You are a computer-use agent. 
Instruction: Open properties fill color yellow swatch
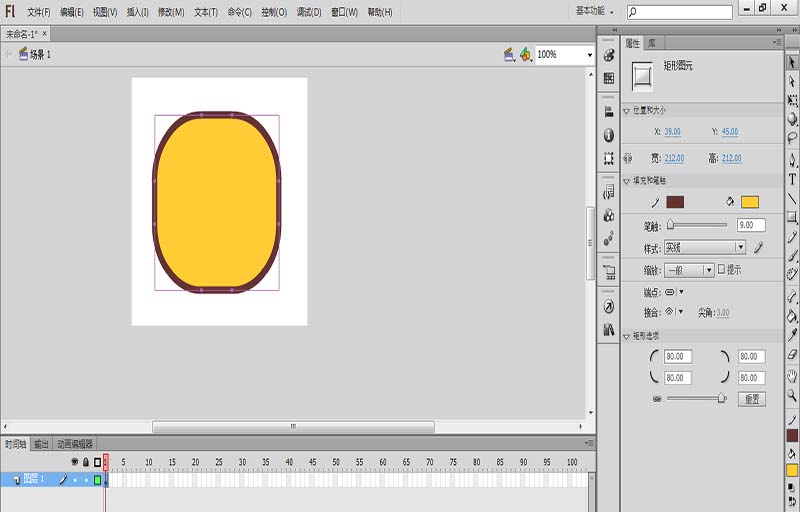click(750, 202)
